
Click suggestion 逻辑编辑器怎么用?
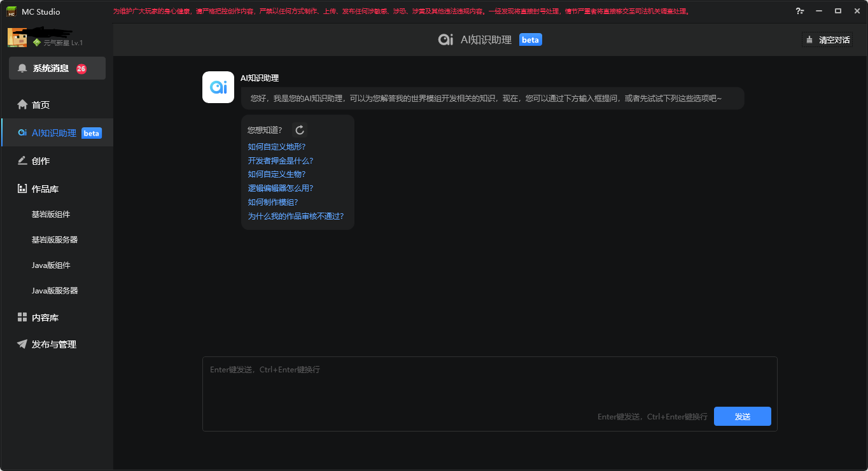pos(281,188)
